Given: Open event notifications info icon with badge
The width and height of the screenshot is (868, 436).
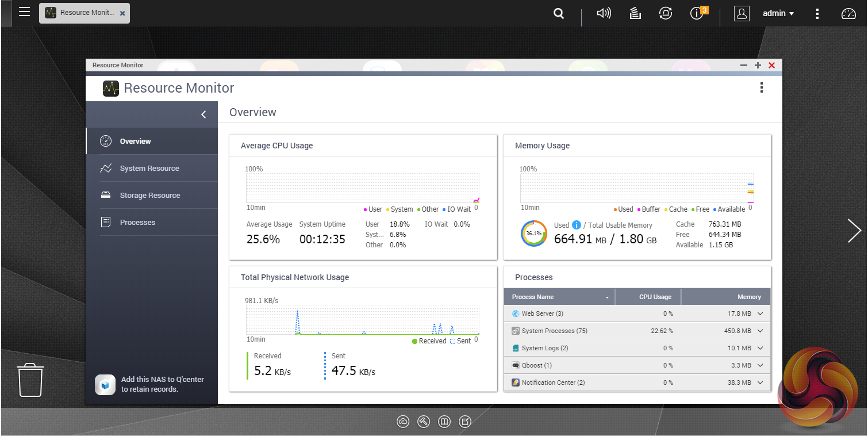Looking at the screenshot, I should click(x=697, y=13).
